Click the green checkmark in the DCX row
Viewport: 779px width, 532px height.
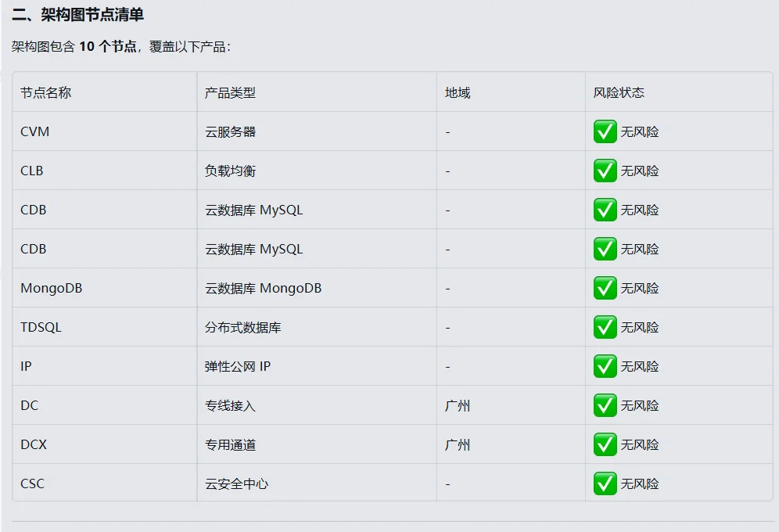point(605,444)
